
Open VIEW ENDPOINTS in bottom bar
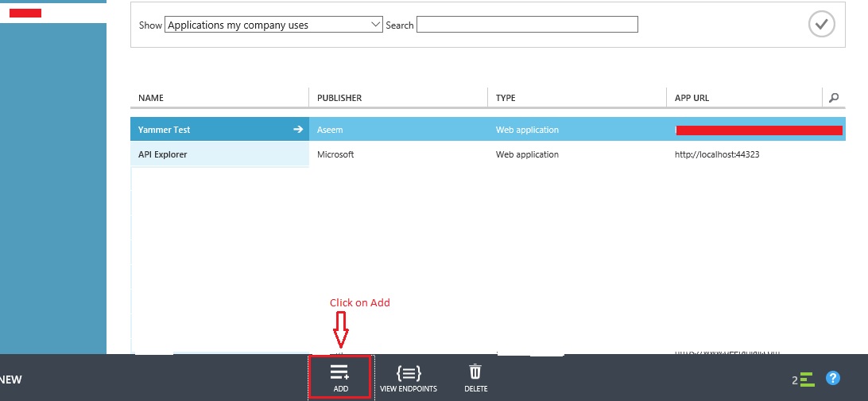[x=409, y=378]
